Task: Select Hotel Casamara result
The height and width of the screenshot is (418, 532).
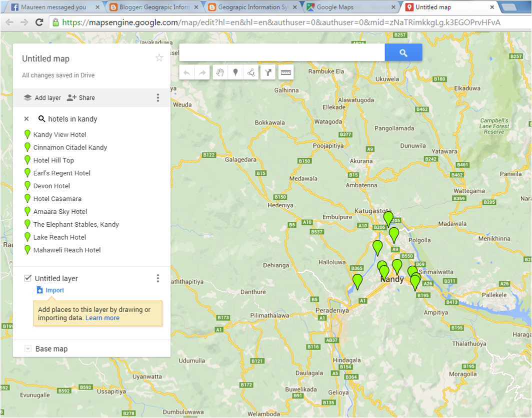Action: coord(57,199)
